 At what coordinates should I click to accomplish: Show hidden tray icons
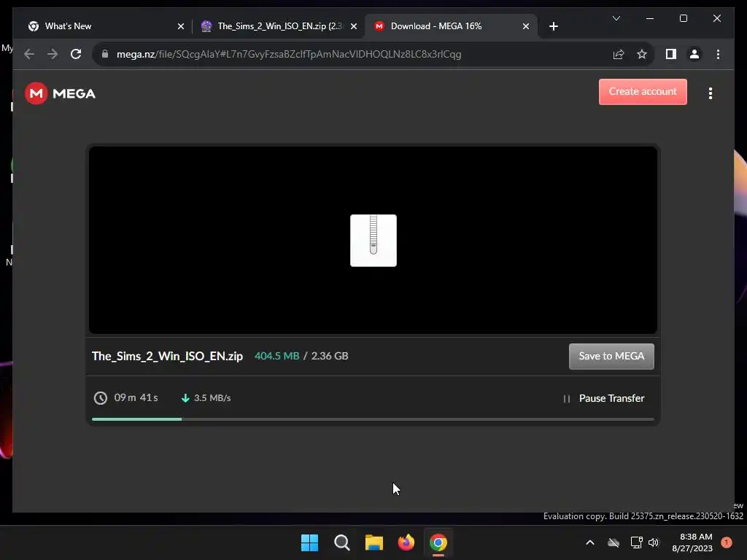coord(589,542)
